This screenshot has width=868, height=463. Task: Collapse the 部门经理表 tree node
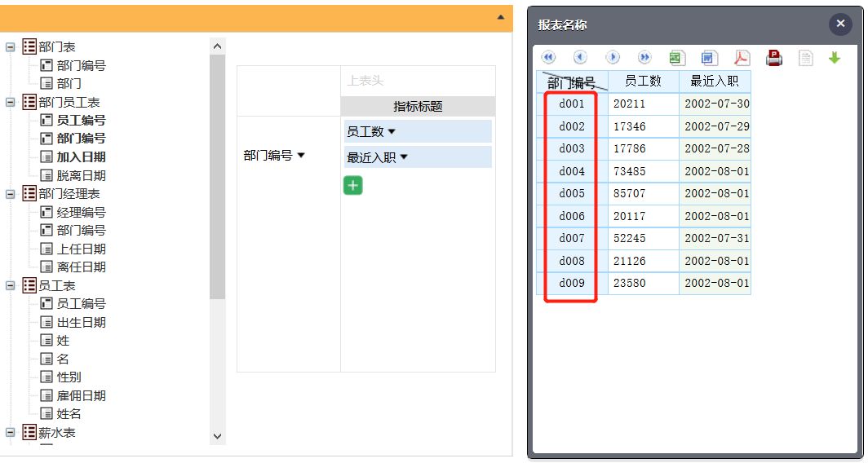(x=11, y=194)
